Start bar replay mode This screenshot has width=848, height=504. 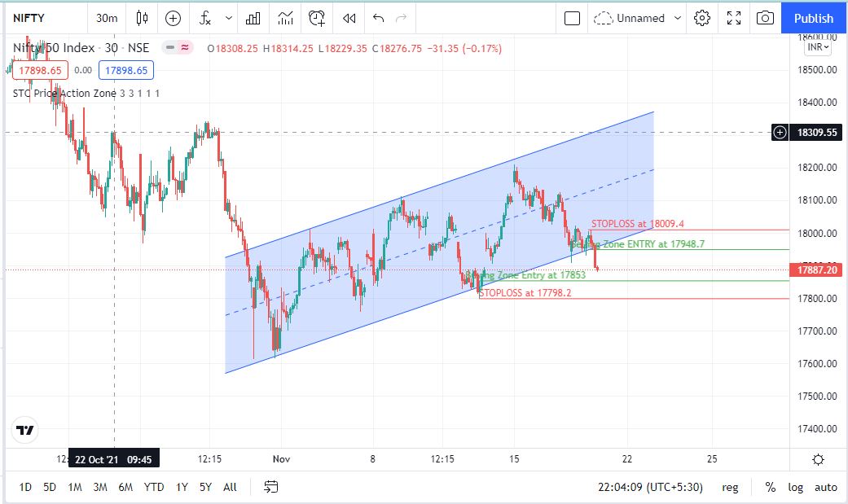pos(349,18)
